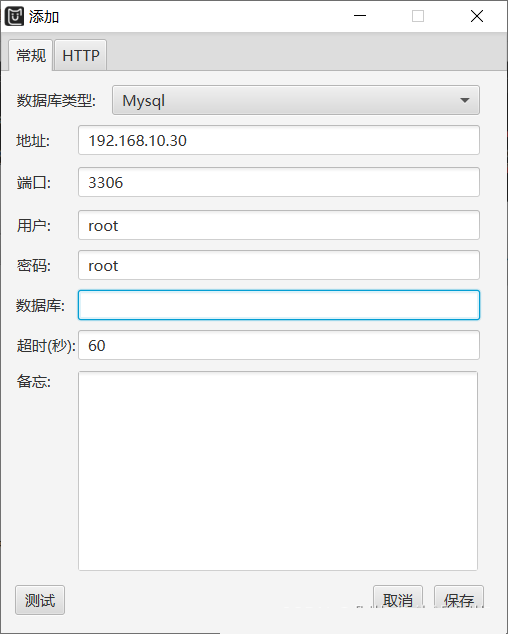The image size is (514, 634).
Task: Click the 超时(秒) field showing 60
Action: (279, 345)
